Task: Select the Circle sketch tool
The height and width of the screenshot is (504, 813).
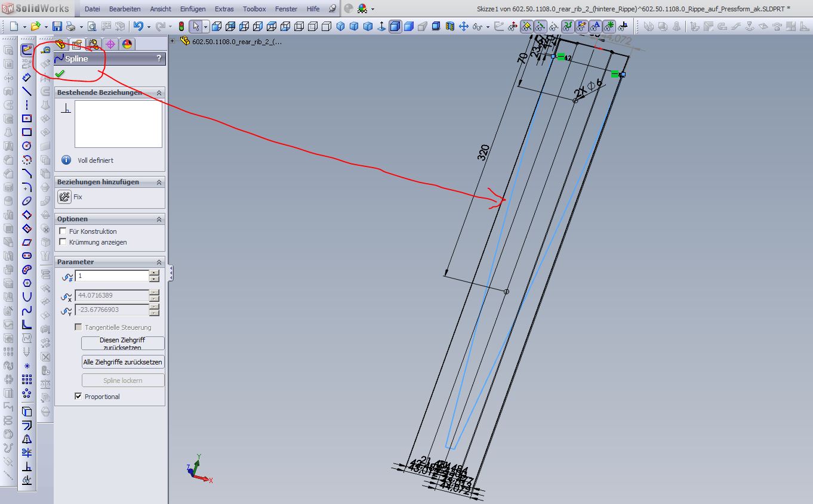Action: click(x=27, y=146)
